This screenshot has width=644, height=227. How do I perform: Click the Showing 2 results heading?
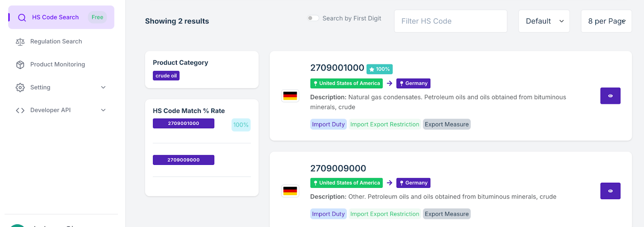point(177,21)
